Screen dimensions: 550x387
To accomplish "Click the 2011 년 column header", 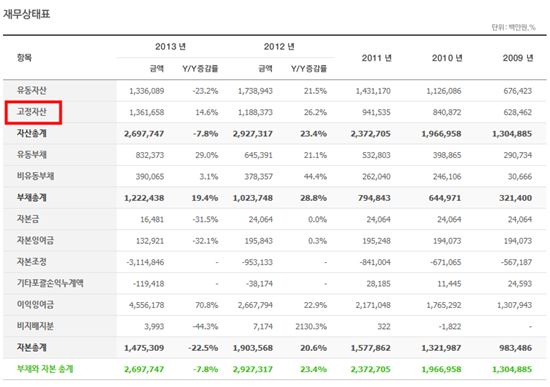I will coord(377,58).
